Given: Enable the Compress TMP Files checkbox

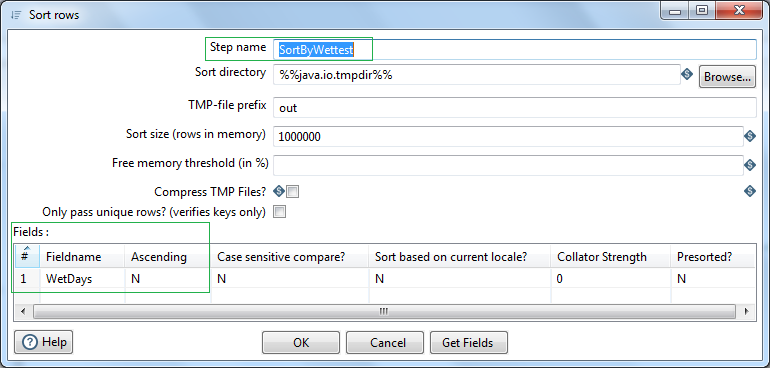Looking at the screenshot, I should pos(293,192).
